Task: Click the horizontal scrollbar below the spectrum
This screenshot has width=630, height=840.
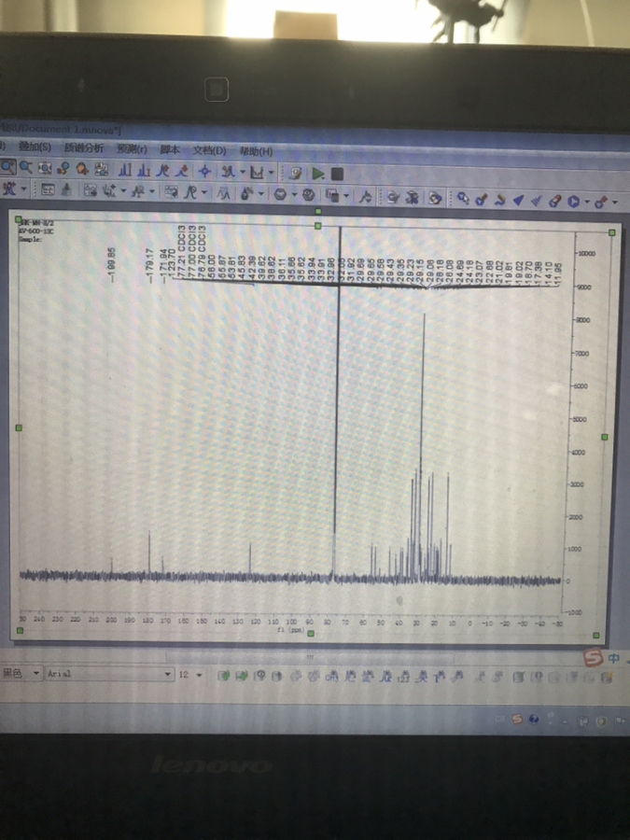Action: point(310,657)
